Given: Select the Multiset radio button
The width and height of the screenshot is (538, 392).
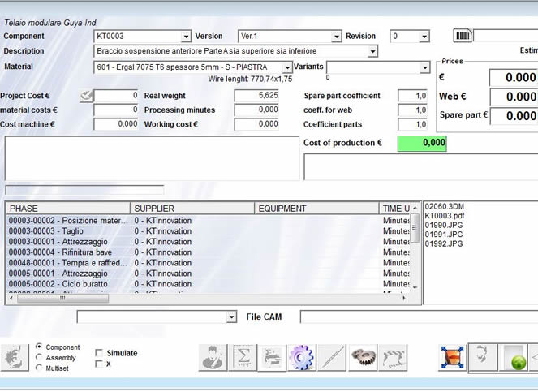Looking at the screenshot, I should coord(39,368).
